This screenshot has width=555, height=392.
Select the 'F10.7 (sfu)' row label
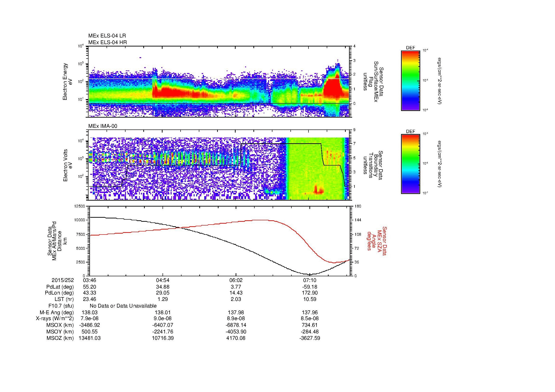click(61, 306)
